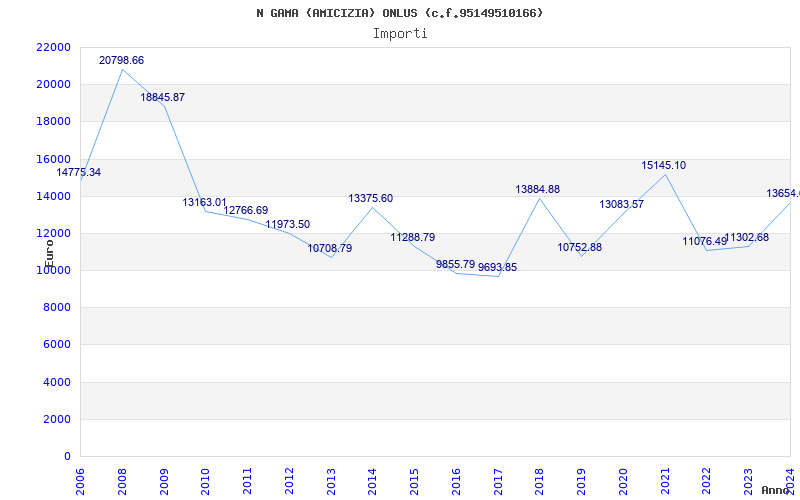Click the x-axis year 2017

pyautogui.click(x=498, y=481)
